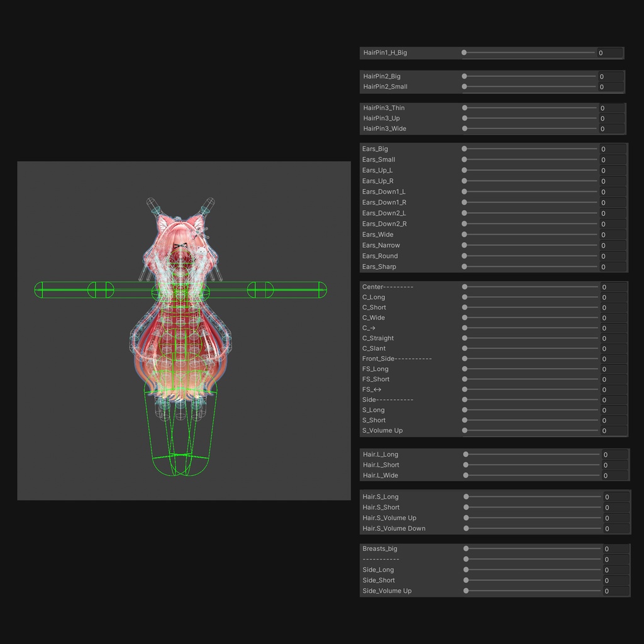
Task: Click the S_Long slider handle
Action: coord(465,410)
